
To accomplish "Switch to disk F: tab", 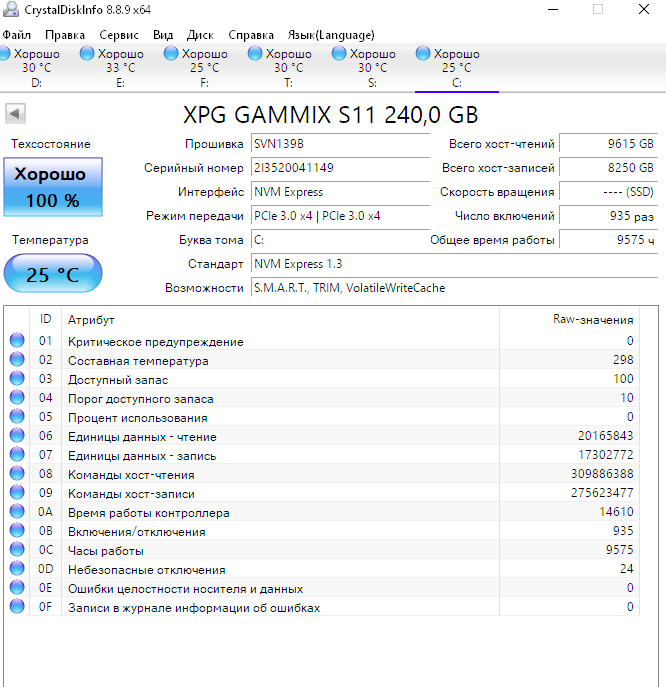I will pyautogui.click(x=205, y=68).
